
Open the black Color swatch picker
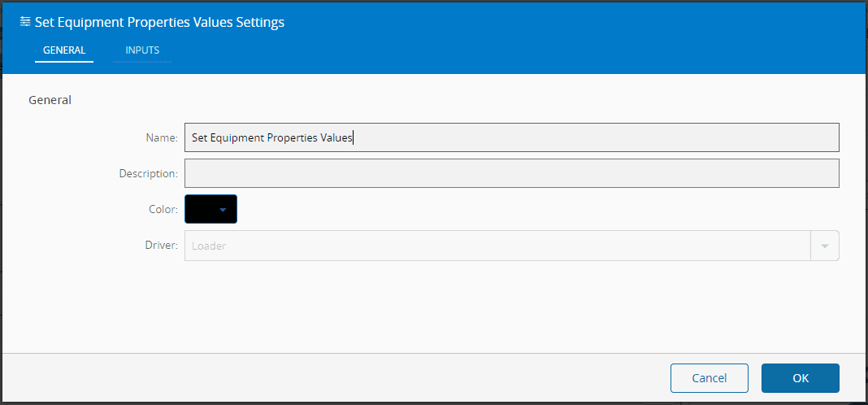[x=202, y=209]
